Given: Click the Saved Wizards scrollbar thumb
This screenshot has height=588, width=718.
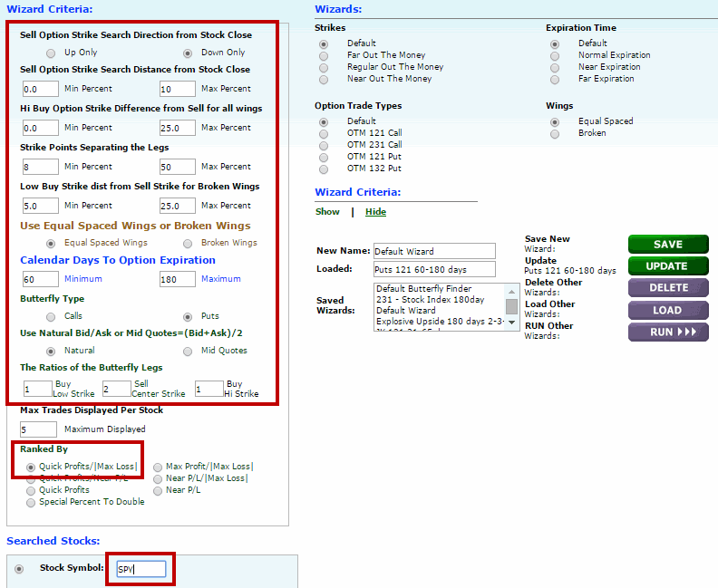Looking at the screenshot, I should 511,306.
